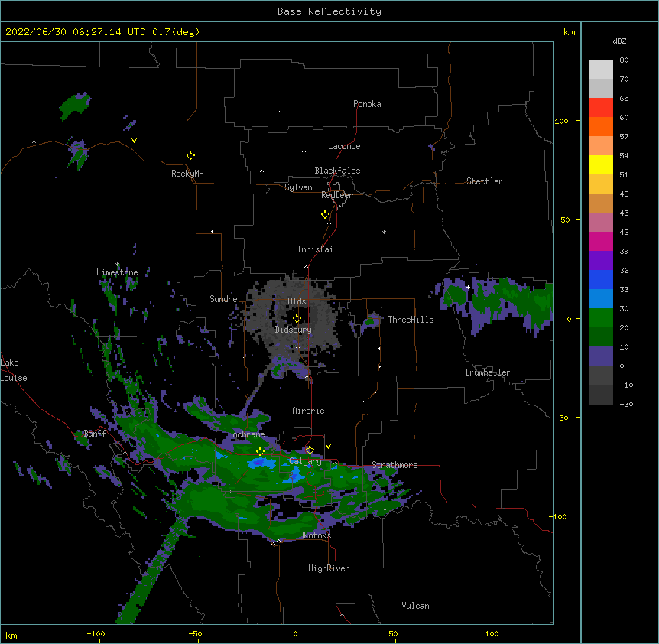Click the -50 tick on right axis
The height and width of the screenshot is (644, 659).
pos(561,418)
